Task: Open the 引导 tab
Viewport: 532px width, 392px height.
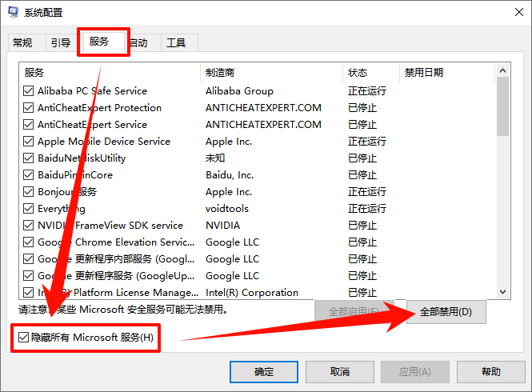Action: [x=61, y=42]
